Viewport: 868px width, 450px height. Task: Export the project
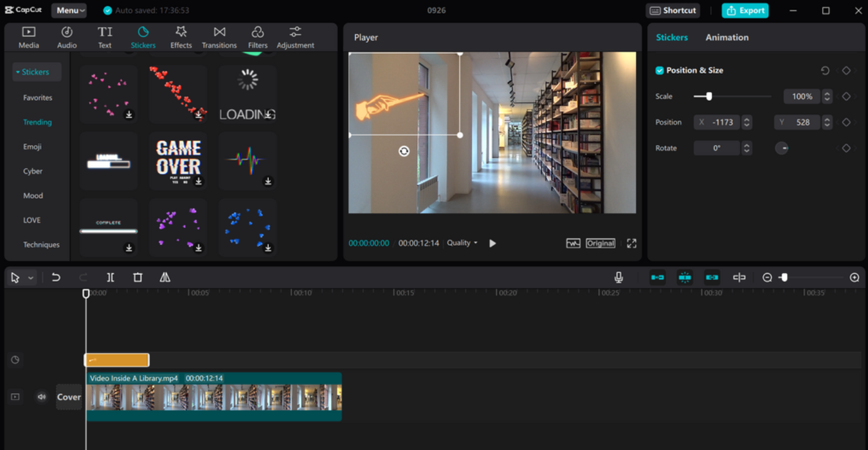click(x=745, y=10)
